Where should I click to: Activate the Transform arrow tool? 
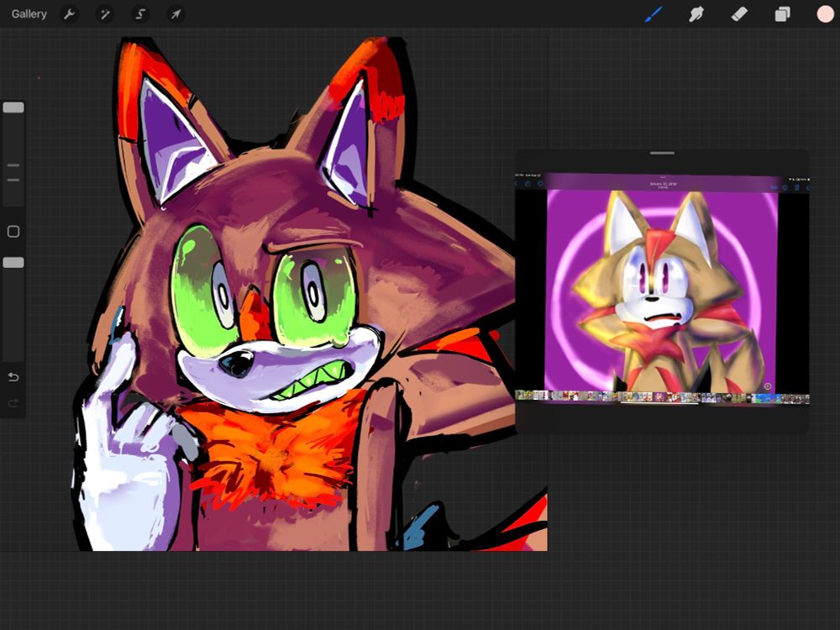(x=176, y=14)
